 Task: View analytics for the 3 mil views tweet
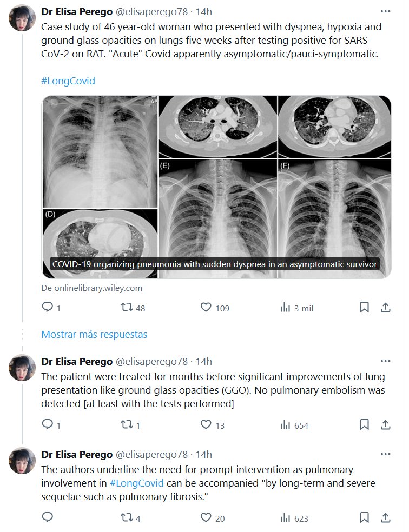pos(286,308)
